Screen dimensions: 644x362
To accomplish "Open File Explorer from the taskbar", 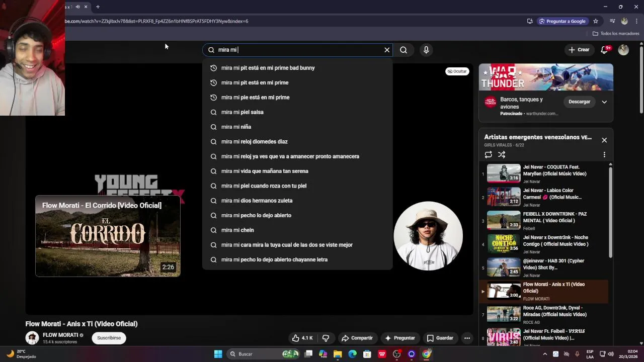I will click(x=338, y=354).
